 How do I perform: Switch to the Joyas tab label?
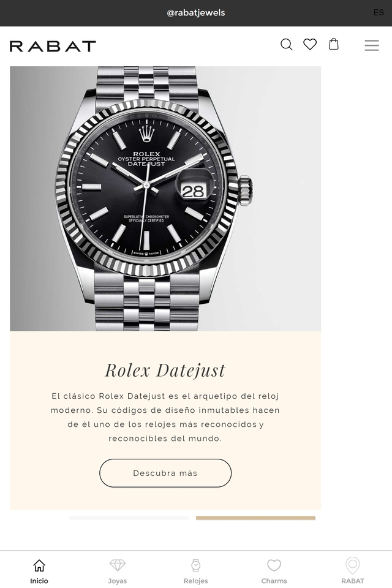(118, 581)
